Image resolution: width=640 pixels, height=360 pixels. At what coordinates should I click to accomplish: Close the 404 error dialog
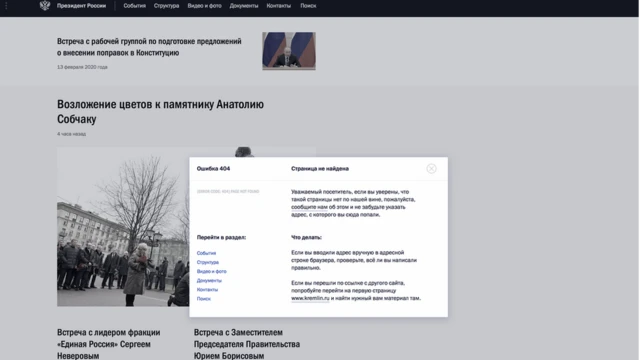coord(431,169)
